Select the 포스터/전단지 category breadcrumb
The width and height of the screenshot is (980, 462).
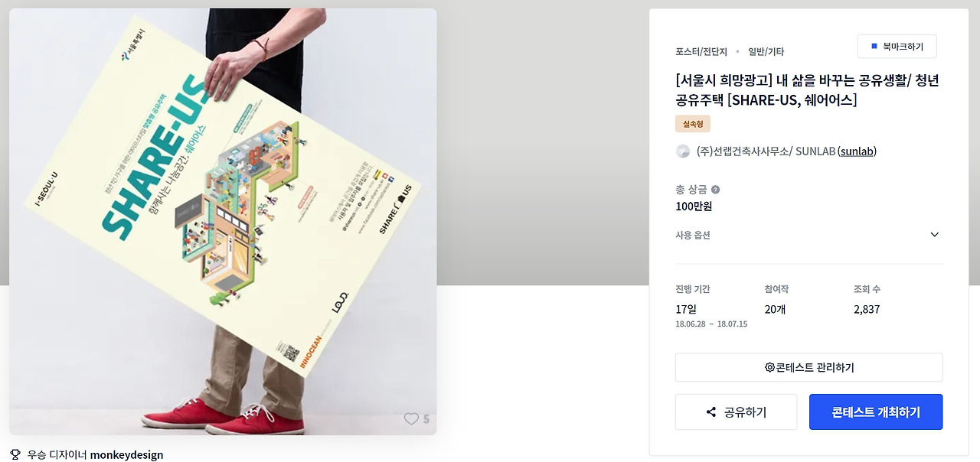click(x=702, y=51)
